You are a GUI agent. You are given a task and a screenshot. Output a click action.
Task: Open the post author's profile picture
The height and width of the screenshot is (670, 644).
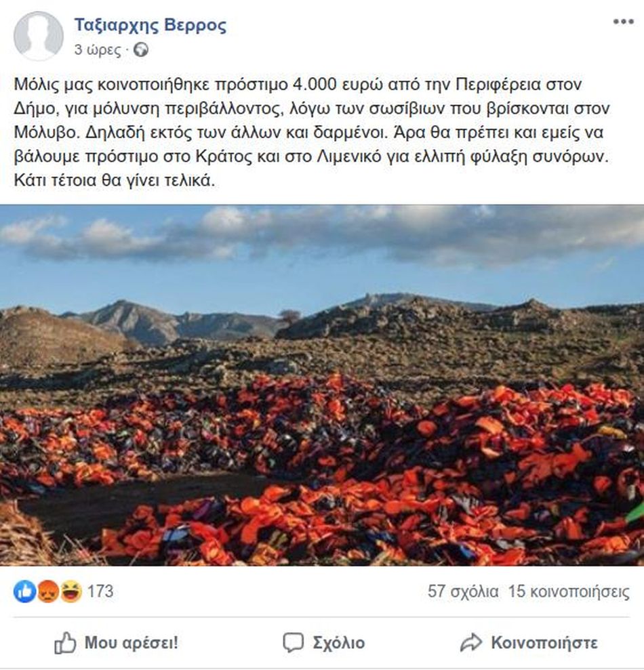click(x=39, y=36)
